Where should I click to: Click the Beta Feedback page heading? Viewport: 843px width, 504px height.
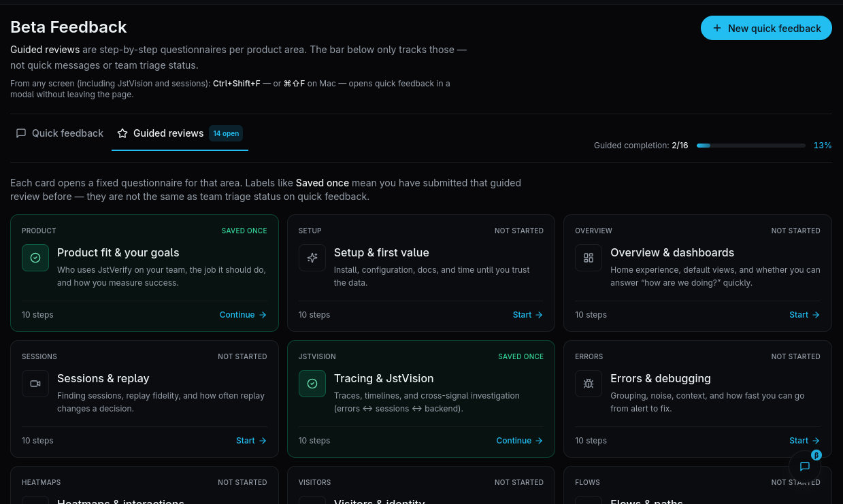pyautogui.click(x=69, y=27)
